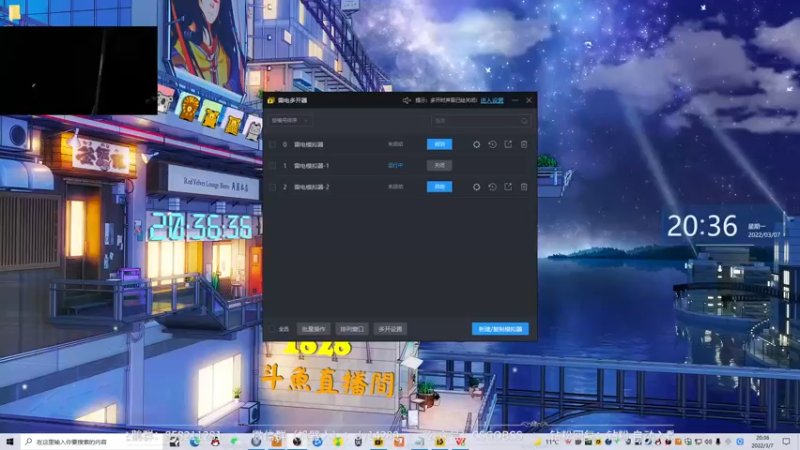This screenshot has width=800, height=450.
Task: Click the 运行中 status of 雷电模拟器-1
Action: tap(395, 166)
